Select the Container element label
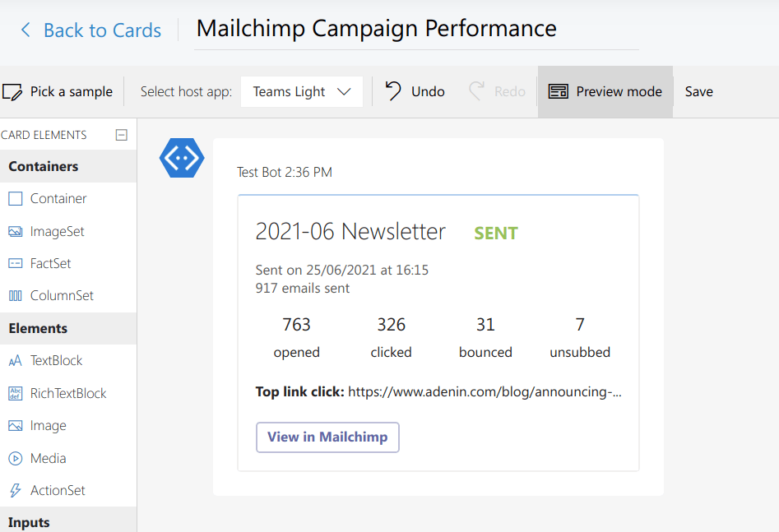779x532 pixels. pyautogui.click(x=58, y=199)
